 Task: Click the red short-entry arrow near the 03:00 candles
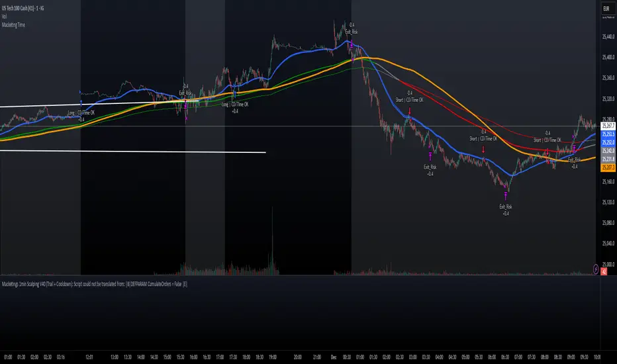[x=410, y=110]
